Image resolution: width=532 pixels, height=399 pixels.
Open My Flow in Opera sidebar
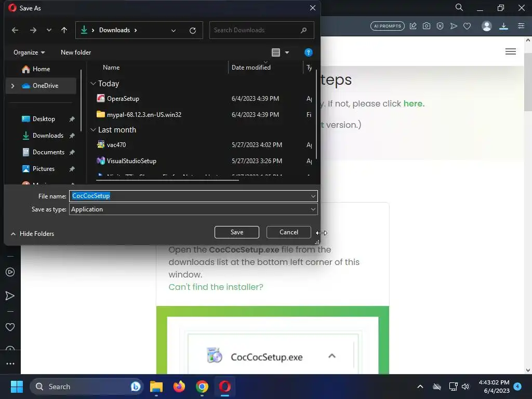[10, 296]
